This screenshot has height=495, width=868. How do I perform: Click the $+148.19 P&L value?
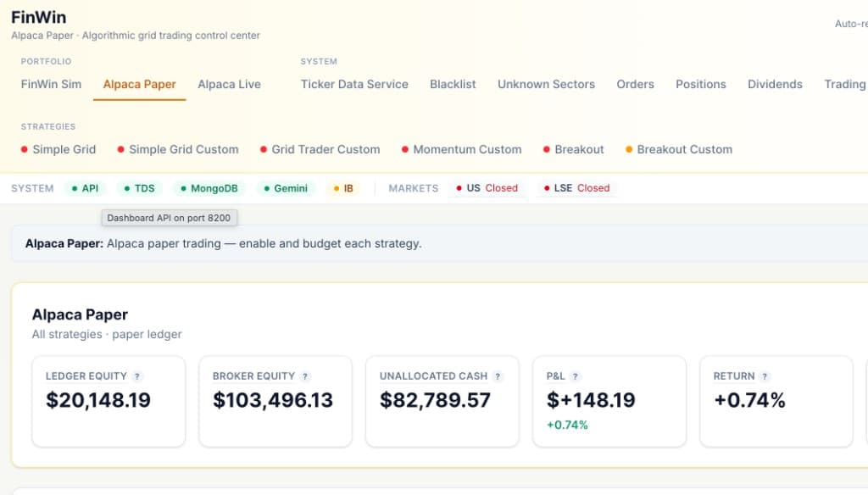tap(591, 400)
